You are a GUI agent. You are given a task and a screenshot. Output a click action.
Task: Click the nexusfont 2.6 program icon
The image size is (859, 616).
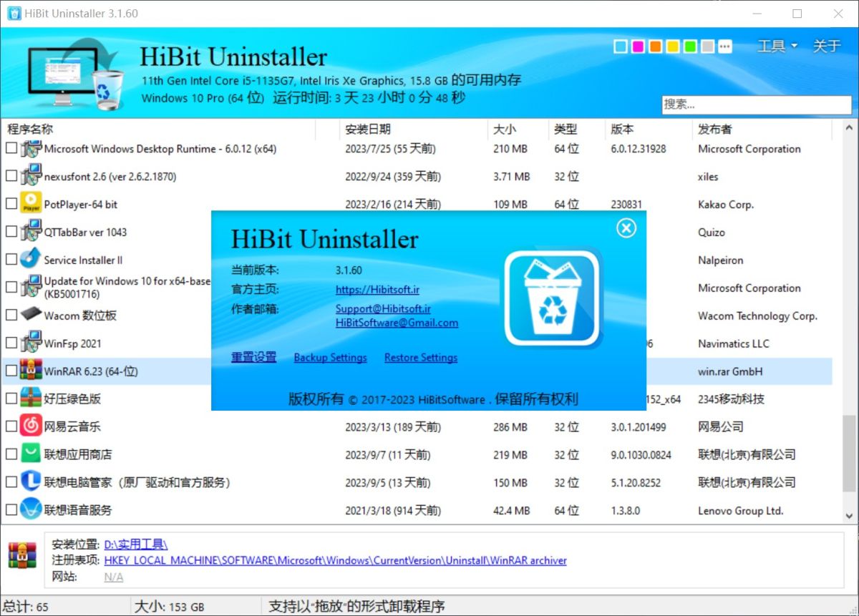[31, 176]
